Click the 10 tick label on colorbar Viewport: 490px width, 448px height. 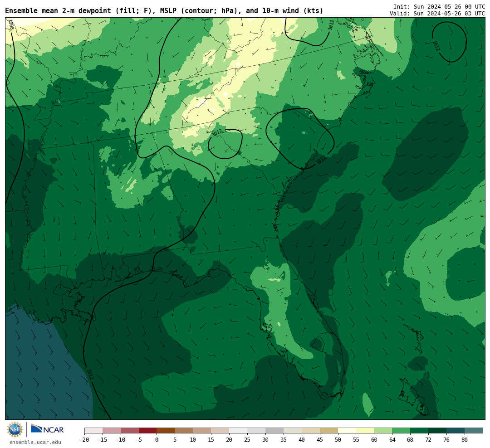coord(193,440)
